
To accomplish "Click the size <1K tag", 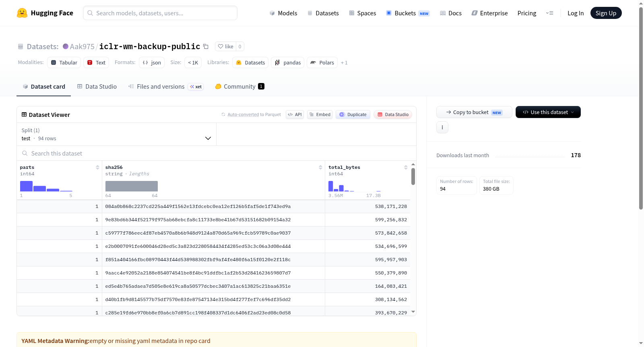I will click(x=193, y=62).
